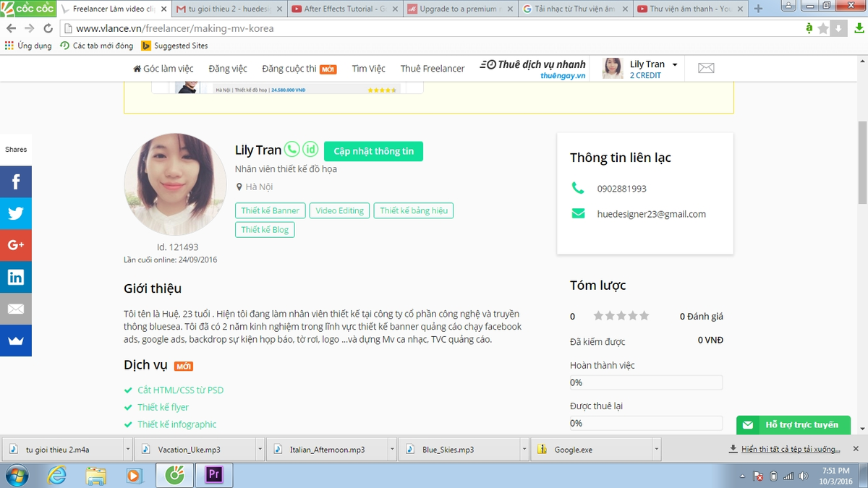Click the Hoàn thành việc progress bar
Viewport: 868px width, 488px height.
click(x=646, y=382)
